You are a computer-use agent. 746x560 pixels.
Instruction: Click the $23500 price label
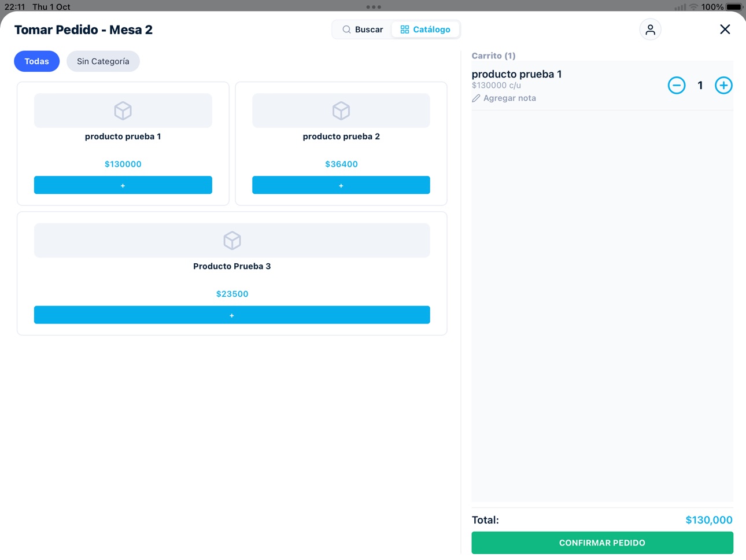point(232,294)
